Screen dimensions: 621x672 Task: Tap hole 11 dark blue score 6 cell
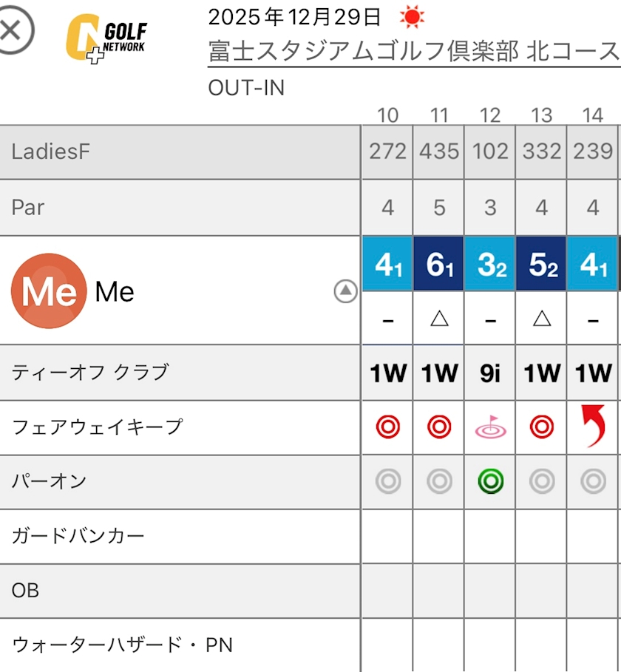[439, 264]
